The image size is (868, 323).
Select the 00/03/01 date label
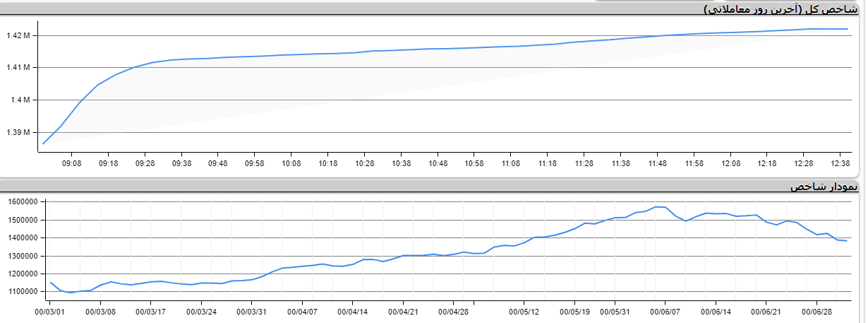click(x=50, y=310)
